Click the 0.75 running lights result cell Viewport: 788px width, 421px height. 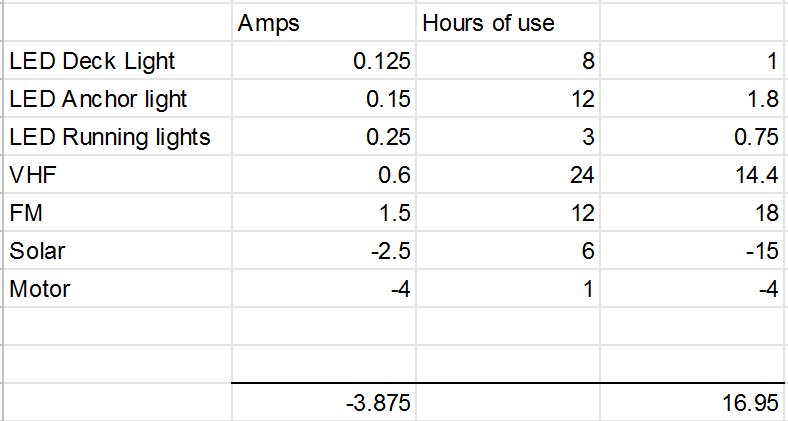693,136
